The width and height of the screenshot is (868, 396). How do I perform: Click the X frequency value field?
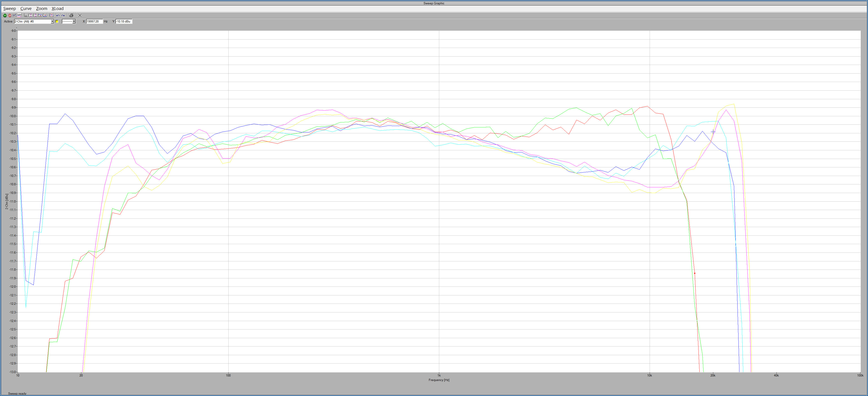95,22
